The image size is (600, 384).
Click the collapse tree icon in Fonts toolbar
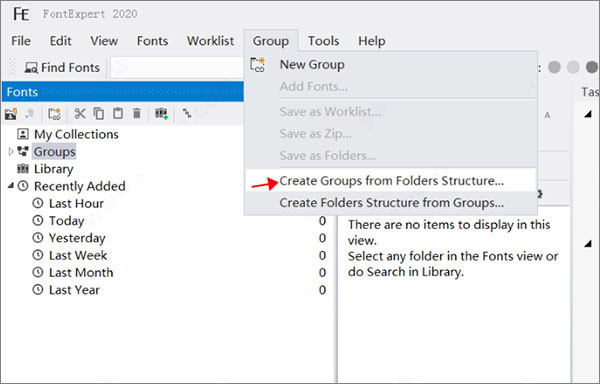(x=187, y=113)
